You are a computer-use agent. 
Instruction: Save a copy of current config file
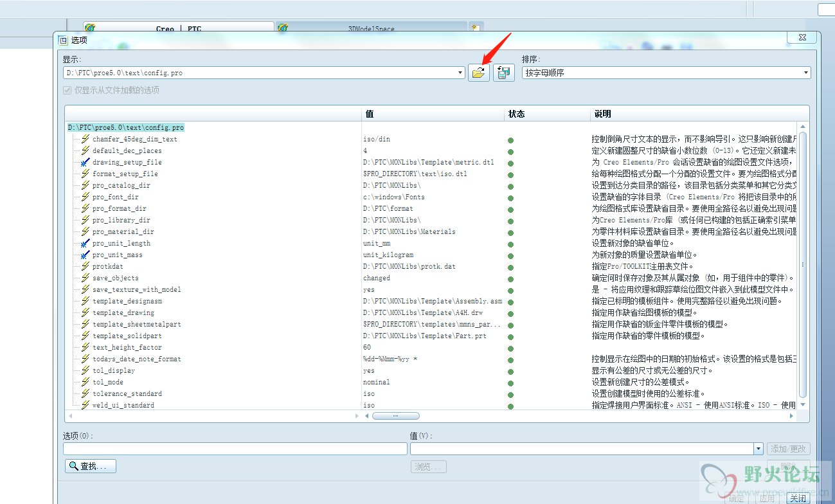tap(504, 73)
